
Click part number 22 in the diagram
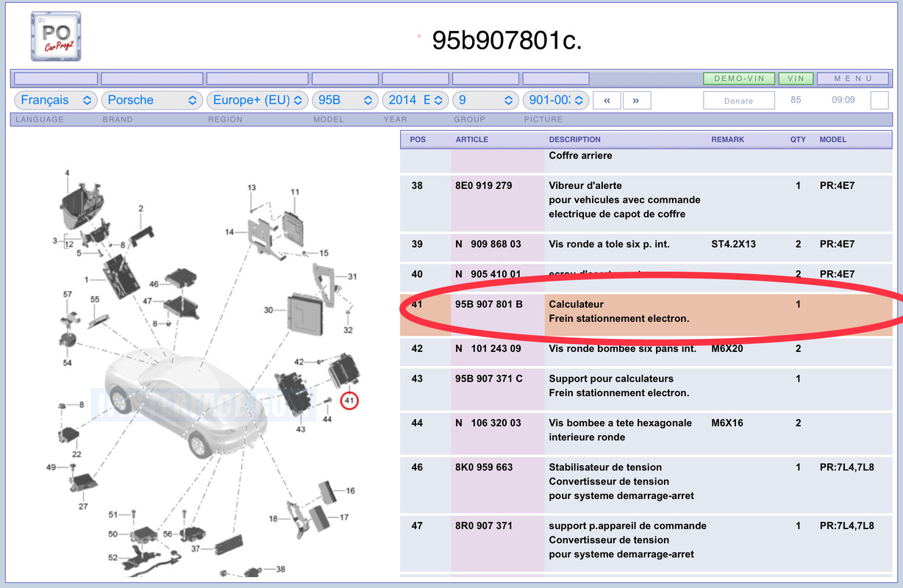[x=76, y=455]
